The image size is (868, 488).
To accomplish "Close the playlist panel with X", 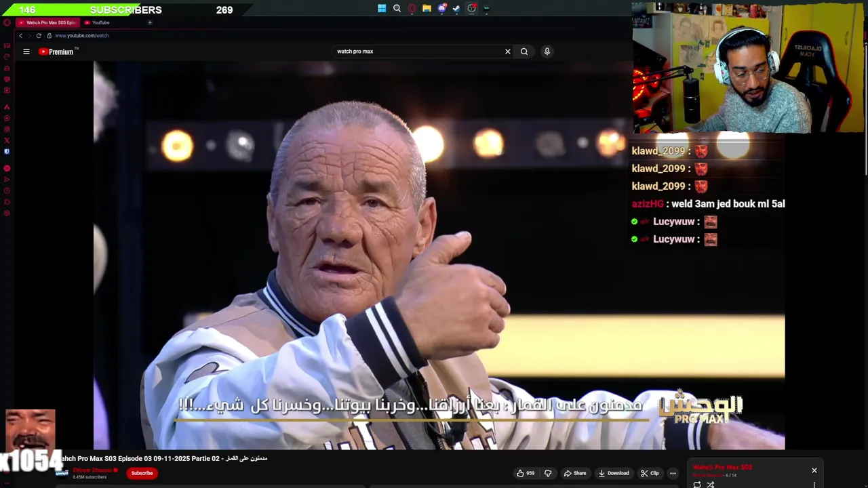I will tap(814, 470).
